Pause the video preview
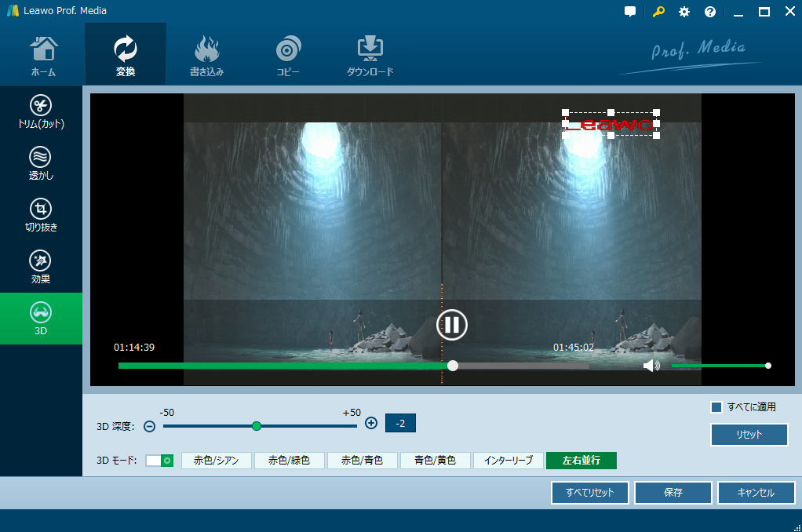802x532 pixels. (452, 324)
